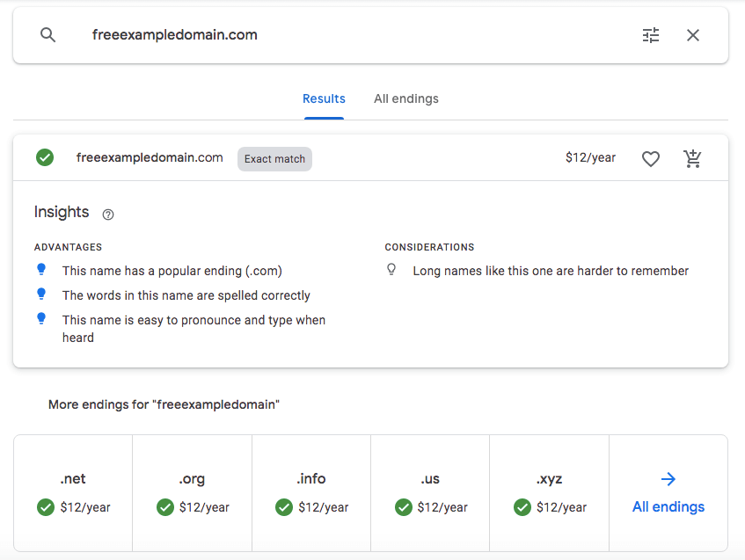Favorite freeexampledomain.com with the heart icon
The image size is (745, 560).
tap(651, 158)
